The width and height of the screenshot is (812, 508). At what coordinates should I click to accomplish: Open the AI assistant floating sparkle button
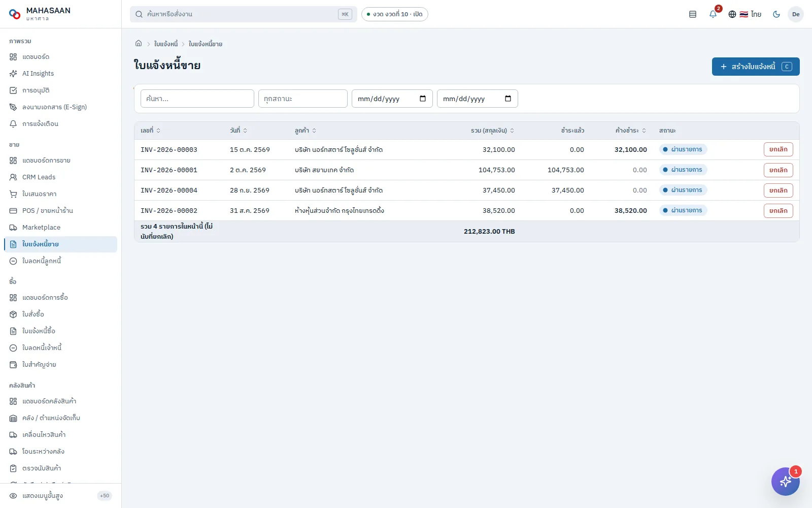pos(785,481)
